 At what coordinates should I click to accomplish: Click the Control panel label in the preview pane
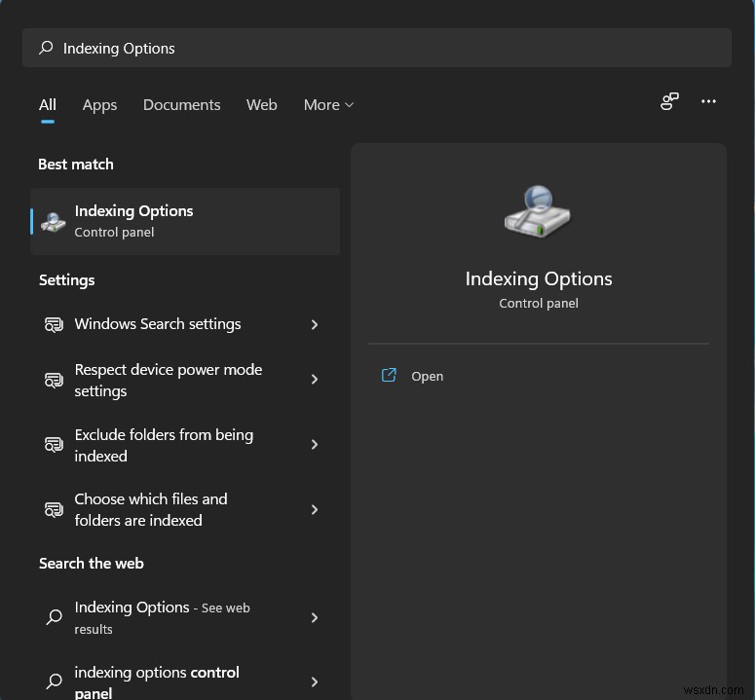[x=539, y=304]
